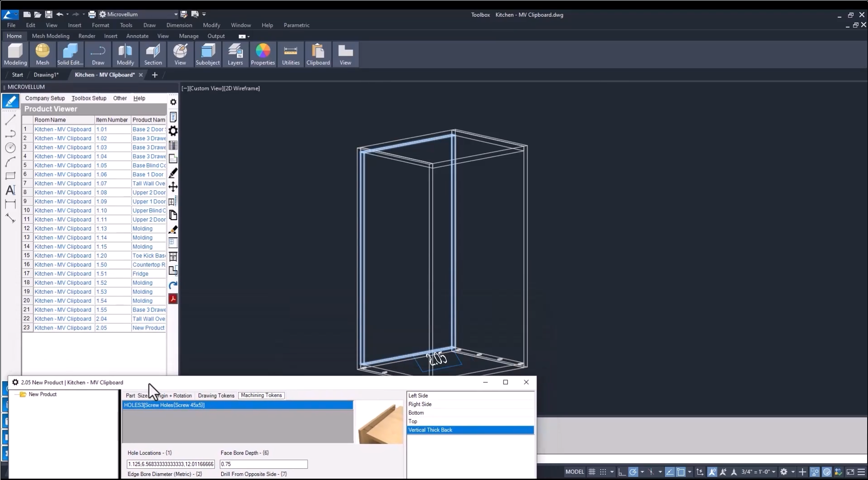868x480 pixels.
Task: Open Company Setup menu in Microvellum palette
Action: (45, 98)
